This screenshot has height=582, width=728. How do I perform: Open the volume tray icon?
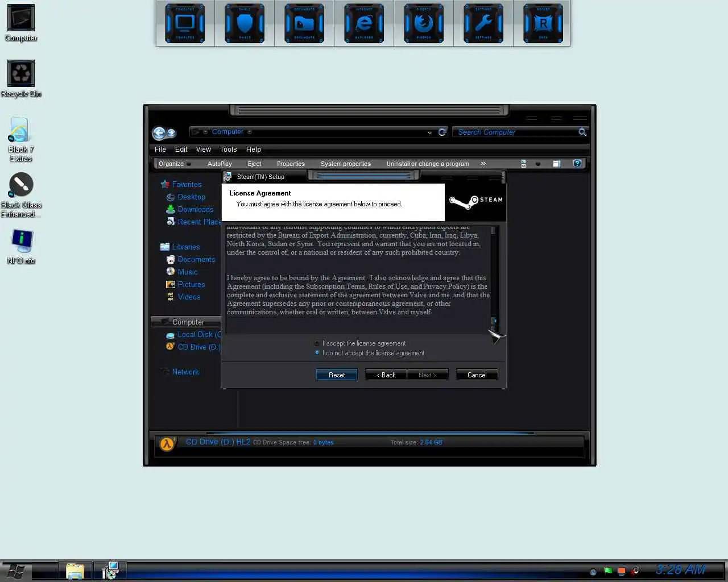[635, 571]
